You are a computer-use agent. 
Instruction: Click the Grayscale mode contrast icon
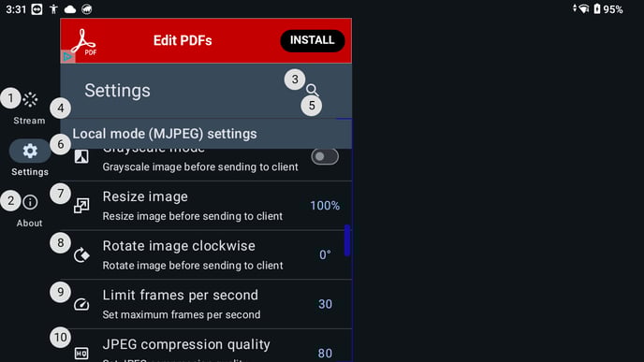click(x=81, y=156)
